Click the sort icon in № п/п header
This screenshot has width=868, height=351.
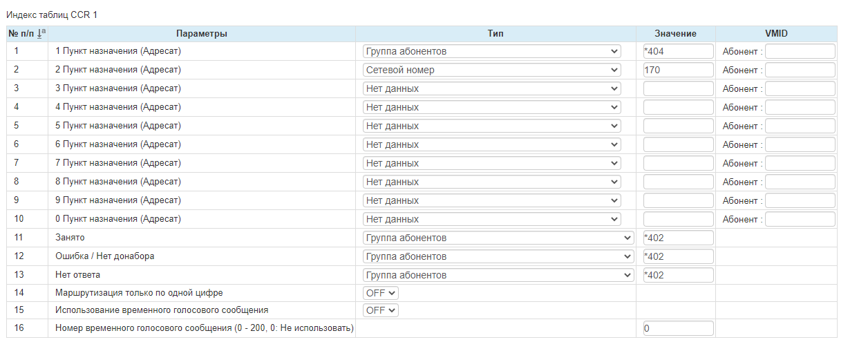point(41,33)
